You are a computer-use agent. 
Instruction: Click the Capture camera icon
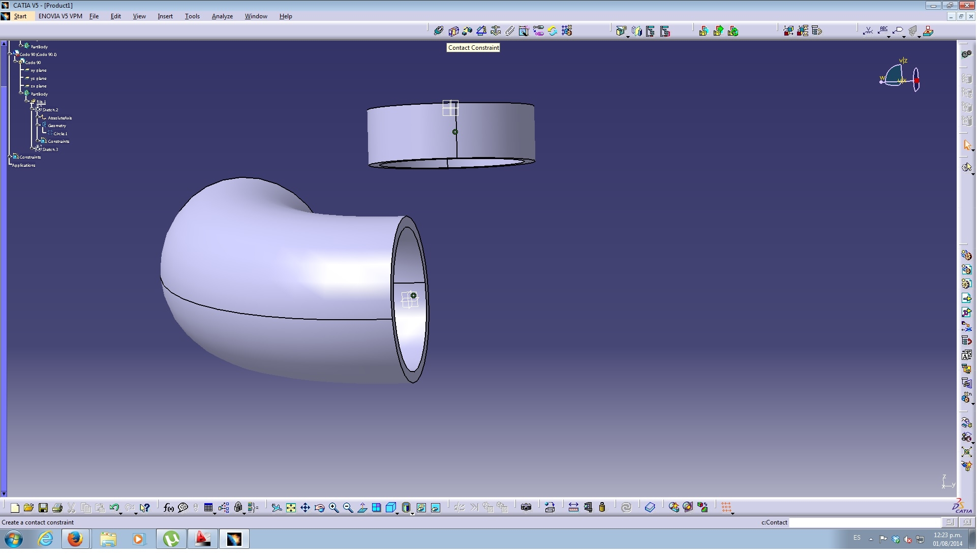pos(526,507)
